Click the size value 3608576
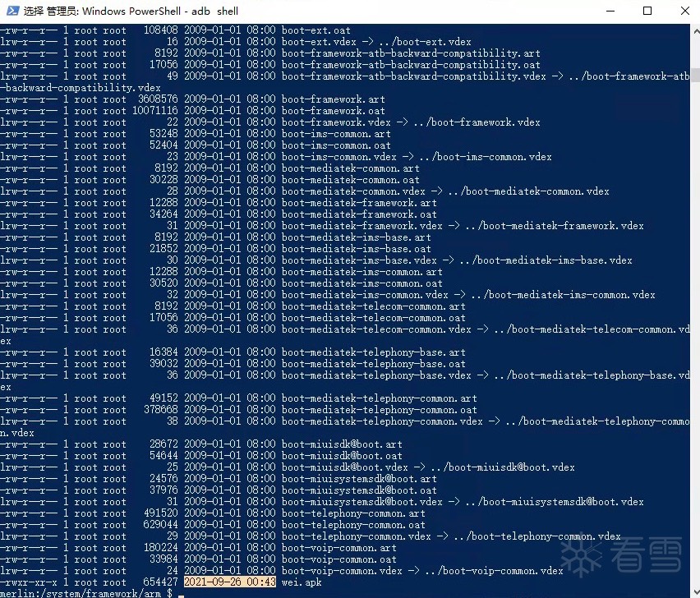 point(158,99)
